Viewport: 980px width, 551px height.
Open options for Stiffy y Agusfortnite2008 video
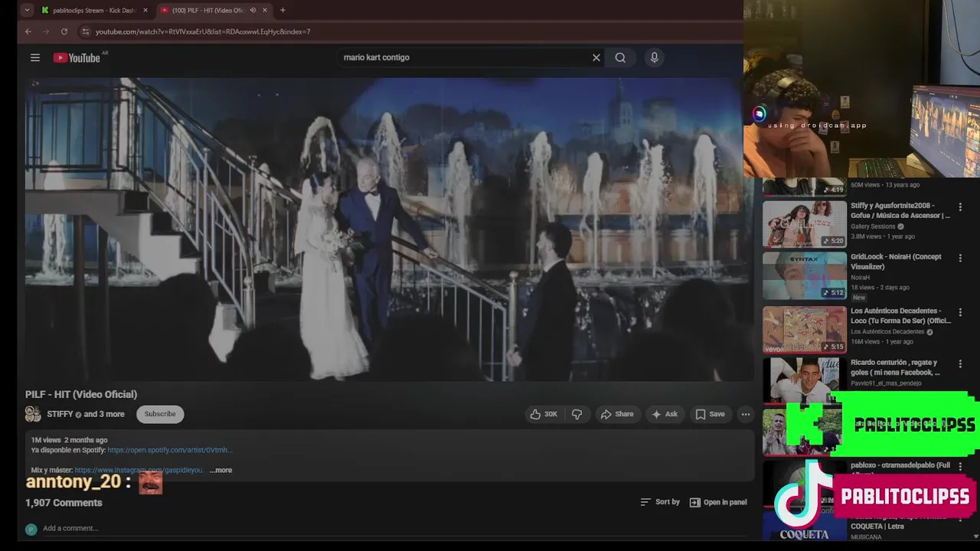pos(960,207)
